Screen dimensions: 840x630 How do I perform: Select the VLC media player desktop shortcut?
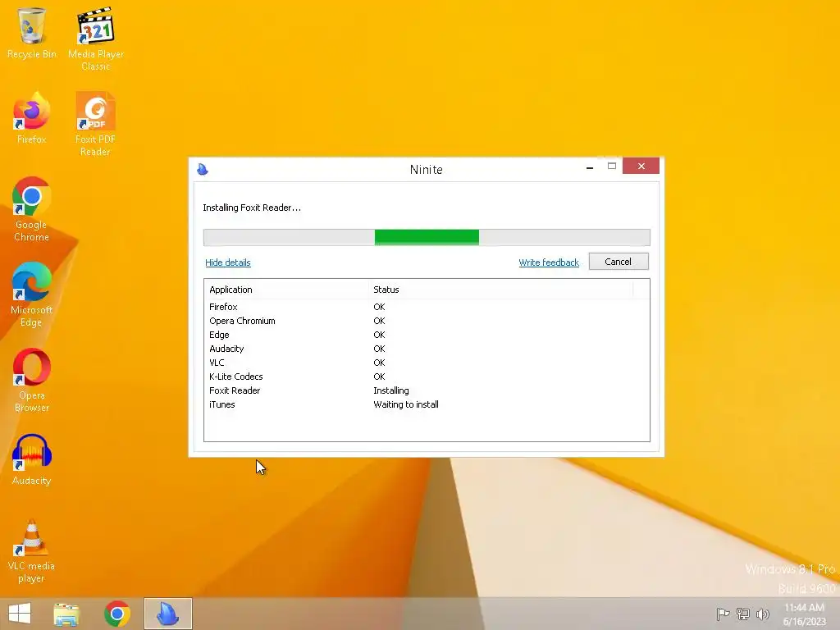click(32, 550)
